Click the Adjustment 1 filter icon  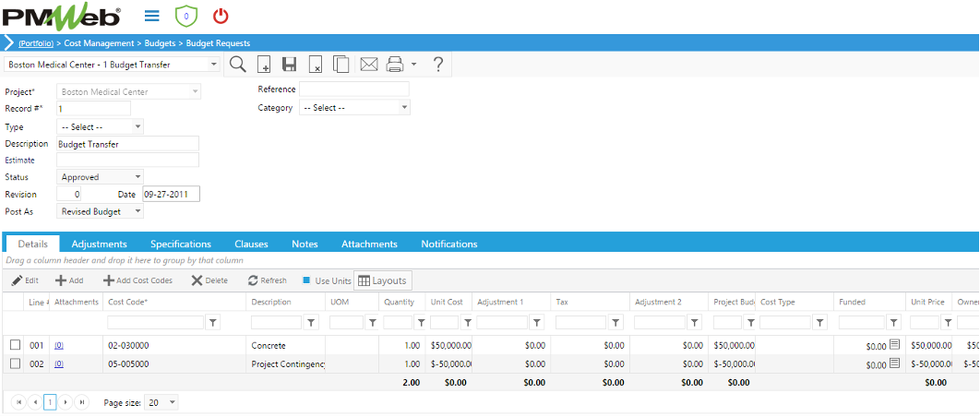537,323
